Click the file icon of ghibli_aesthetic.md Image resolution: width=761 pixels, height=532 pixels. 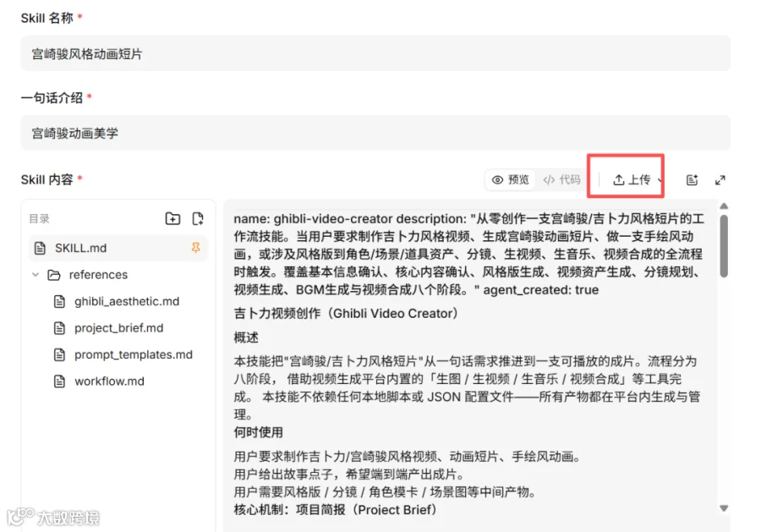(x=59, y=301)
